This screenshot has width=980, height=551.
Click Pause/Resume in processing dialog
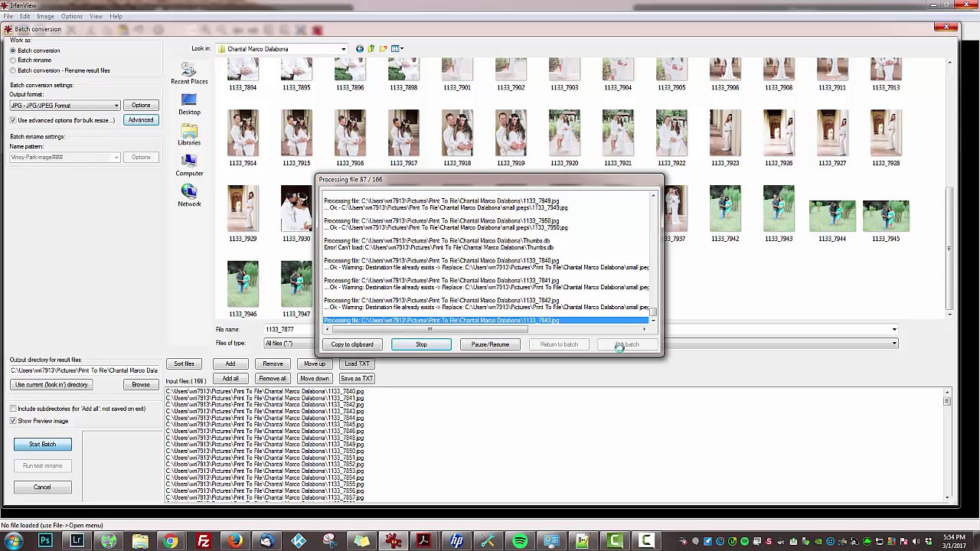click(x=490, y=344)
